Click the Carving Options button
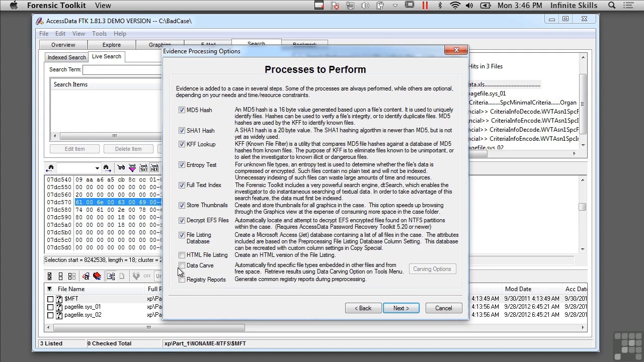 (432, 269)
